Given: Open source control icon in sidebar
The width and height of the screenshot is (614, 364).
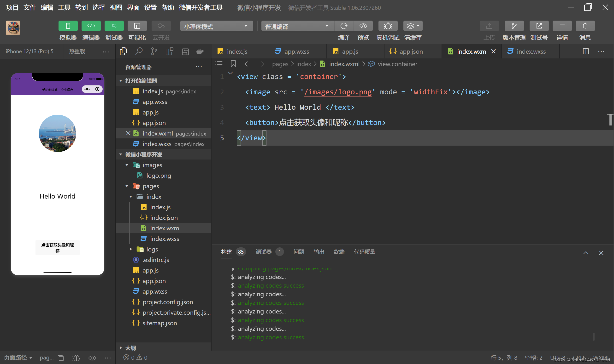Looking at the screenshot, I should (x=154, y=51).
